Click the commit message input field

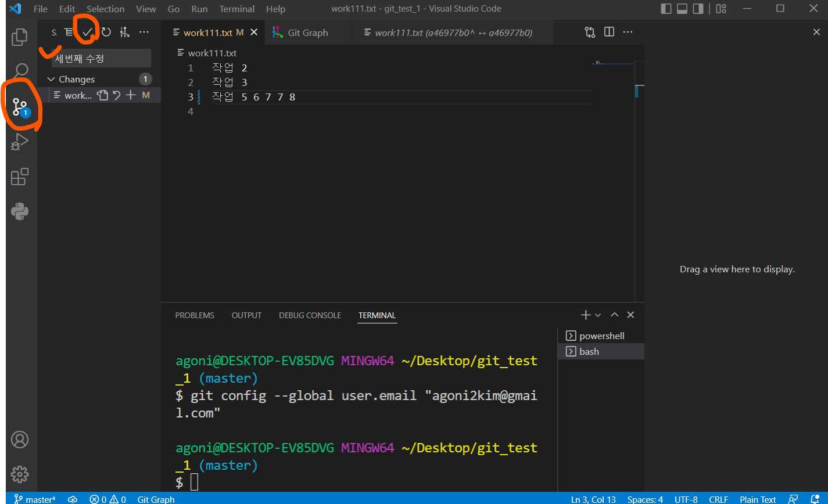[x=101, y=58]
